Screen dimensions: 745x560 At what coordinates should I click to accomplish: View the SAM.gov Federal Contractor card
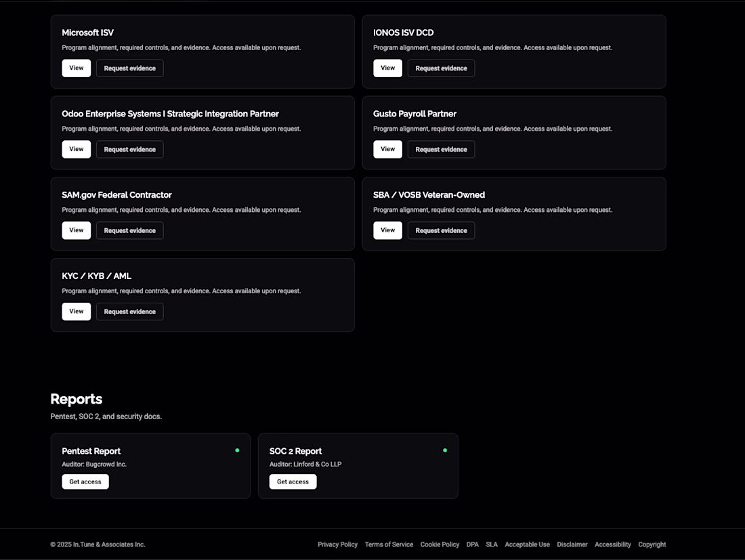click(x=77, y=231)
